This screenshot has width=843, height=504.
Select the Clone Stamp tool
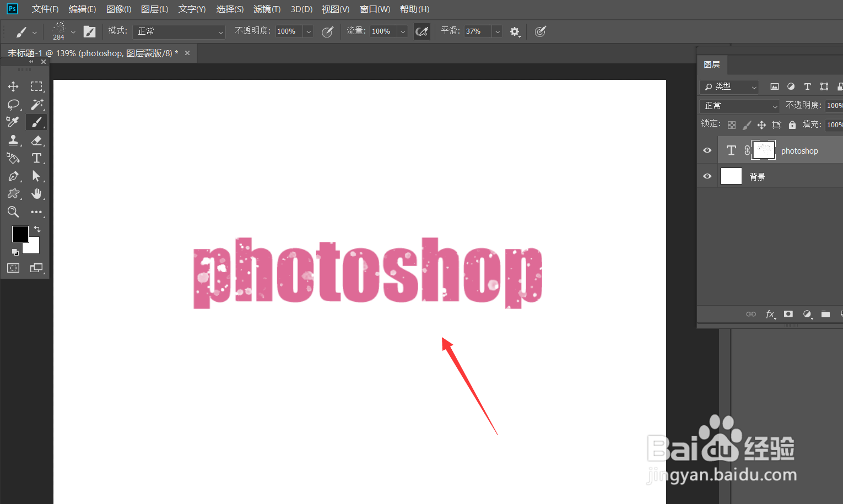[x=13, y=140]
